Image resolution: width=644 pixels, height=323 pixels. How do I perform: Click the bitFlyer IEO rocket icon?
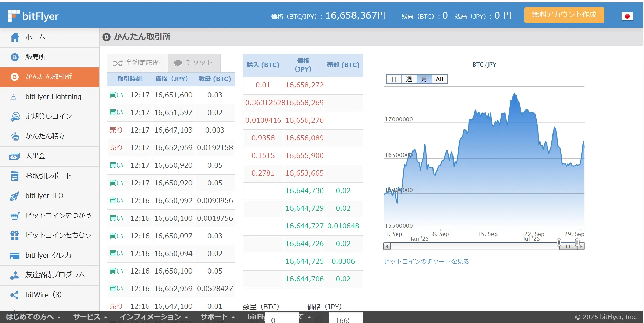[15, 196]
